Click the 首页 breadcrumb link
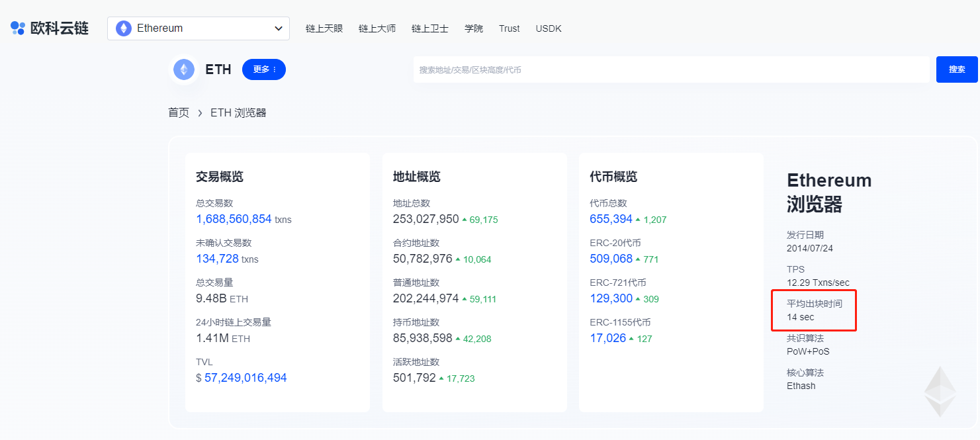The image size is (980, 440). tap(179, 112)
